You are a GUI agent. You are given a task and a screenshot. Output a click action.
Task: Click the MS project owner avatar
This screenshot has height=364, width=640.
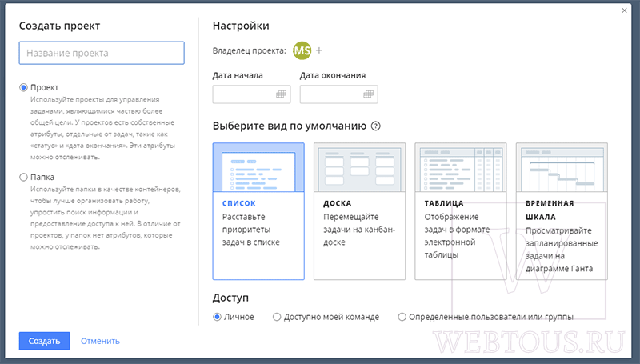pos(302,50)
